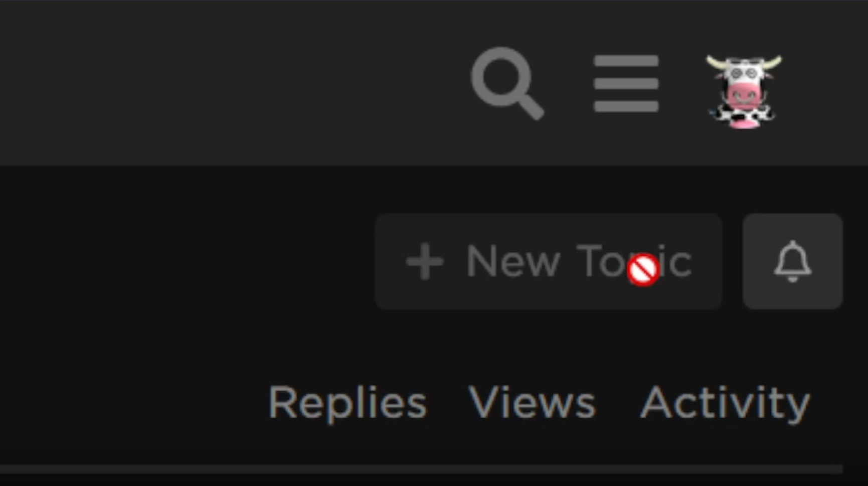Open the cow avatar user menu
Screen dimensions: 868x486
pyautogui.click(x=744, y=91)
